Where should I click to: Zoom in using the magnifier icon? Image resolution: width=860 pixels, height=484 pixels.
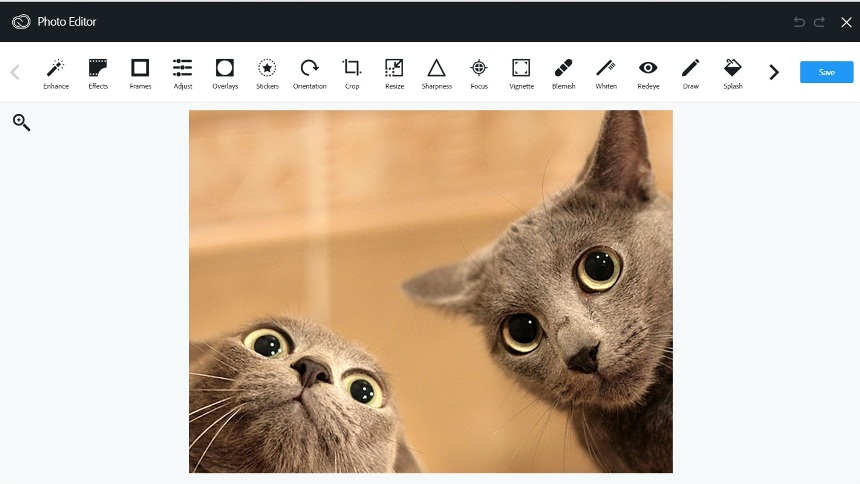(x=21, y=123)
